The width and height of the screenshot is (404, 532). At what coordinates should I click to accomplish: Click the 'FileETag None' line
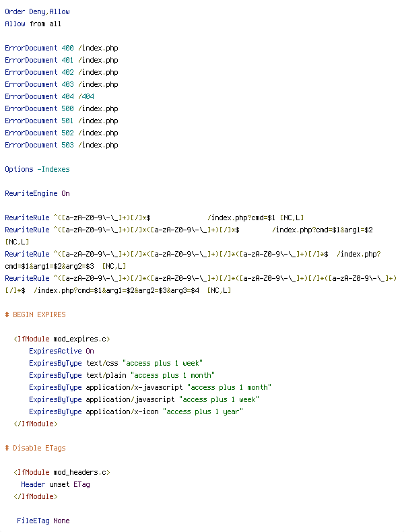pos(43,521)
